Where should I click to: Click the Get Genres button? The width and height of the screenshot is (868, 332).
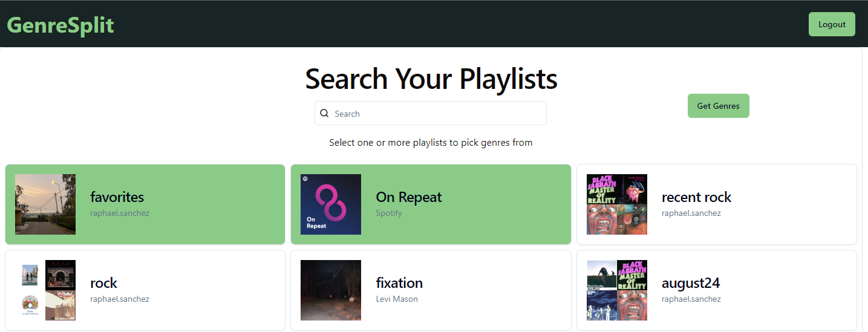pyautogui.click(x=718, y=106)
